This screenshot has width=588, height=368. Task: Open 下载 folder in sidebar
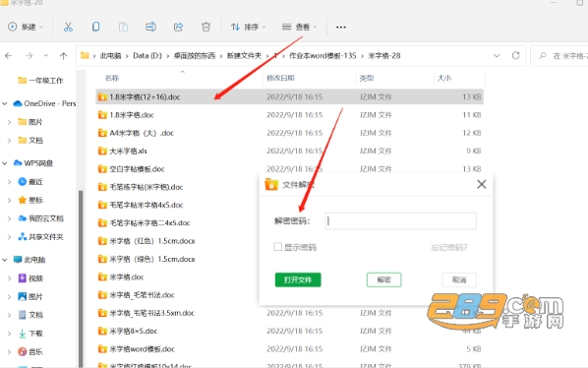pyautogui.click(x=30, y=334)
